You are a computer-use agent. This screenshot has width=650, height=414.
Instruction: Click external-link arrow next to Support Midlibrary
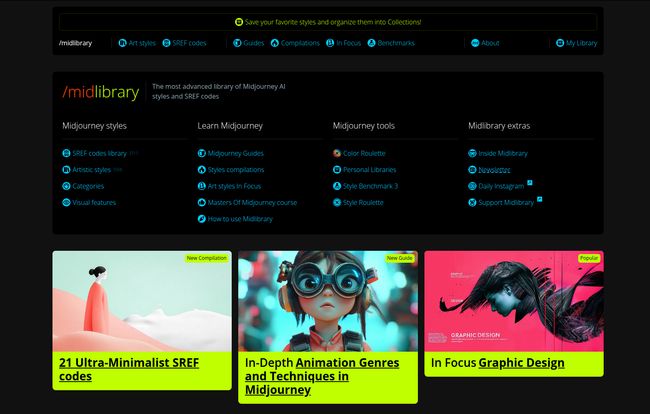[x=539, y=199]
